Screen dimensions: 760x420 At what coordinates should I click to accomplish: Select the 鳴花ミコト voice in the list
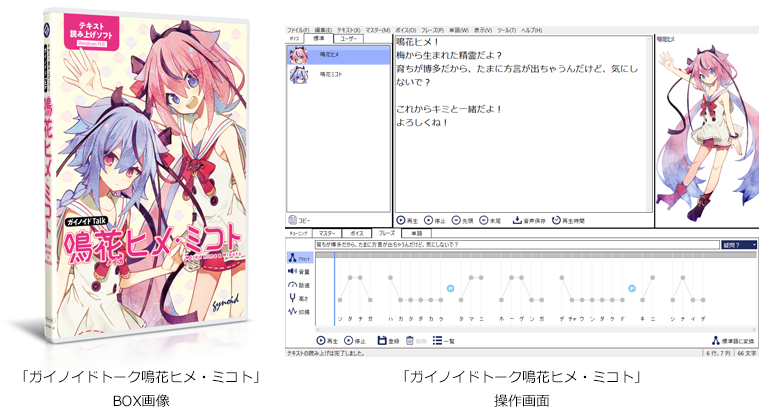pyautogui.click(x=338, y=75)
